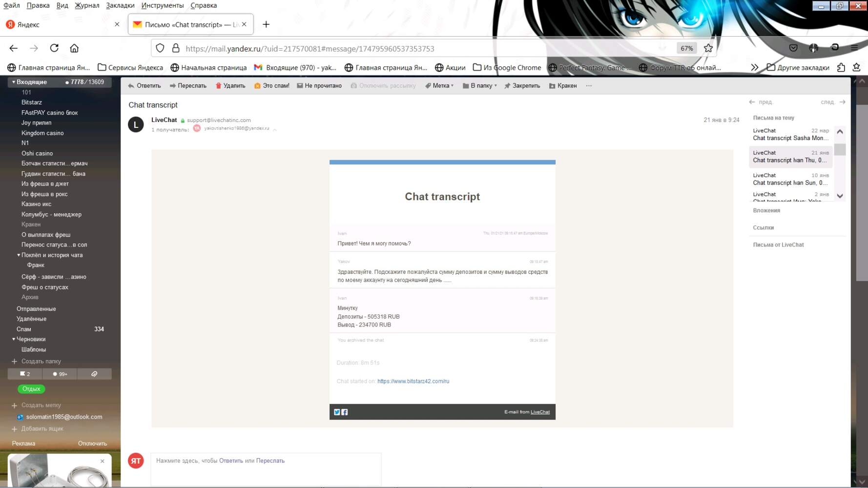Screen dimensions: 868x488
Task: Open the 'Спам' folder with 334 messages
Action: click(x=60, y=329)
